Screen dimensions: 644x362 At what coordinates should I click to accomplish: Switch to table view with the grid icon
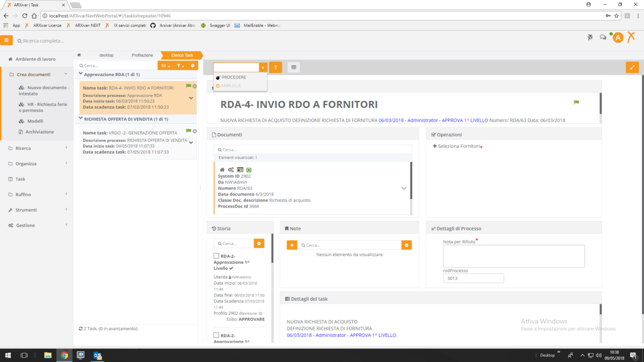[x=292, y=67]
